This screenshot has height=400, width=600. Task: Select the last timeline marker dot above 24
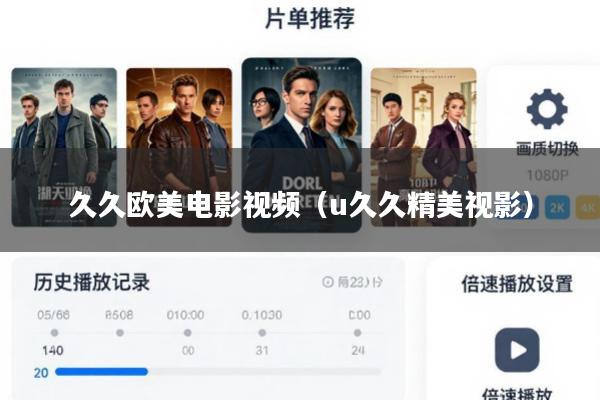click(357, 333)
